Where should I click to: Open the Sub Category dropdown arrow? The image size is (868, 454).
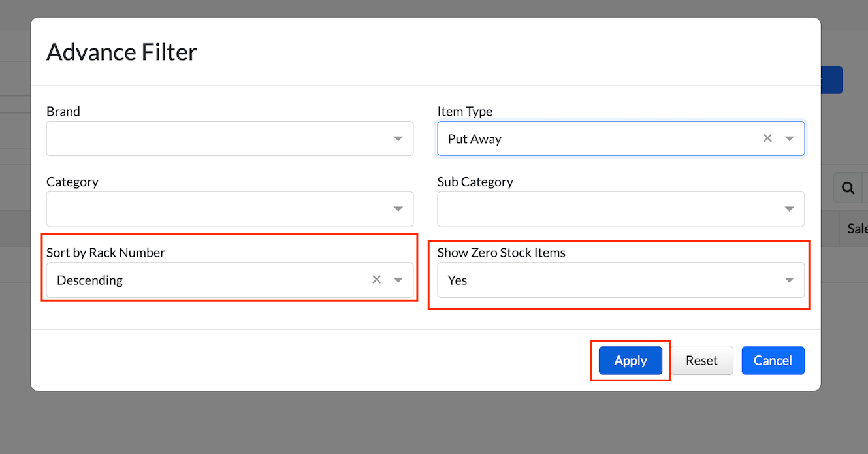[x=789, y=209]
